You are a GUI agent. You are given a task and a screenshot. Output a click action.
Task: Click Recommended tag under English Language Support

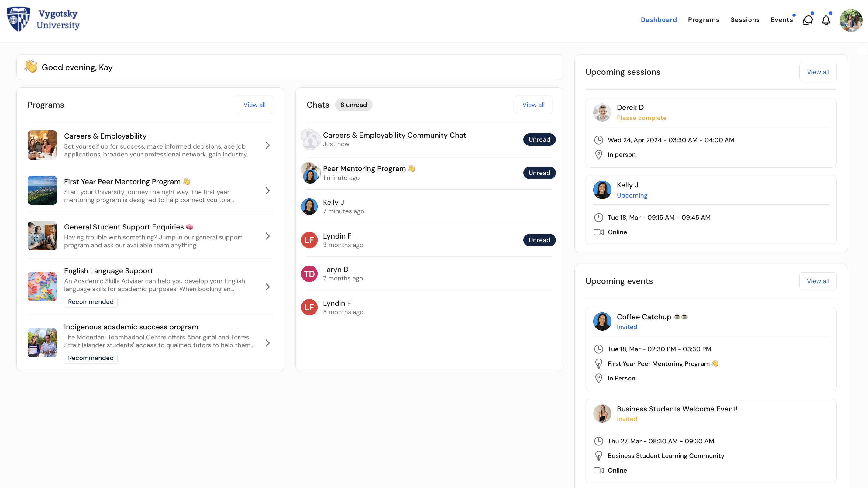[x=91, y=302]
